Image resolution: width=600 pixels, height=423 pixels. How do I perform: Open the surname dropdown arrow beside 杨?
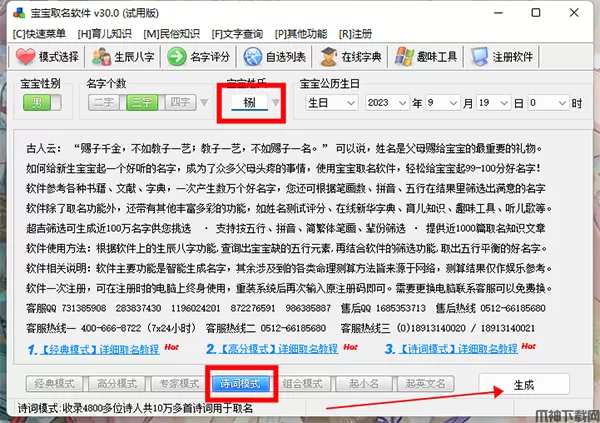(276, 103)
